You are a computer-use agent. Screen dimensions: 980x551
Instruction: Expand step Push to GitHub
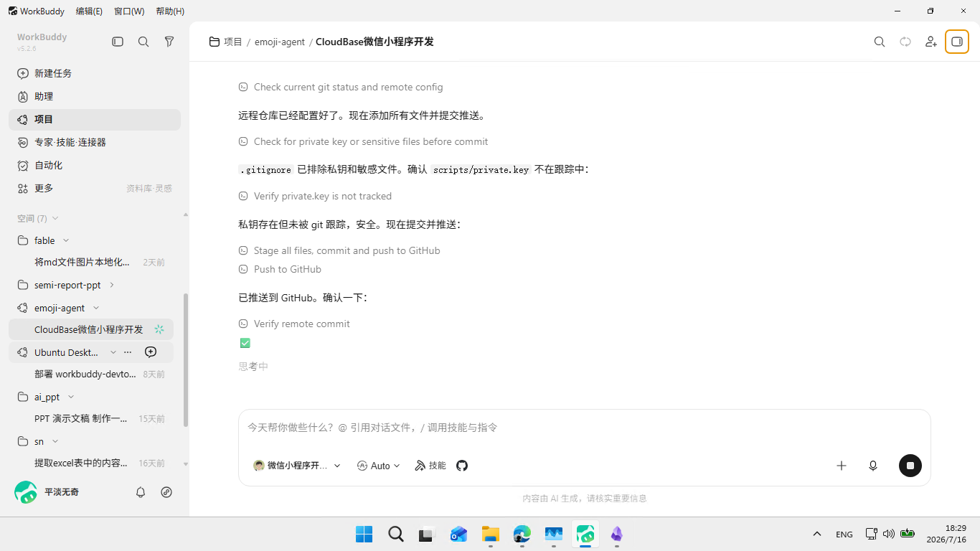280,269
